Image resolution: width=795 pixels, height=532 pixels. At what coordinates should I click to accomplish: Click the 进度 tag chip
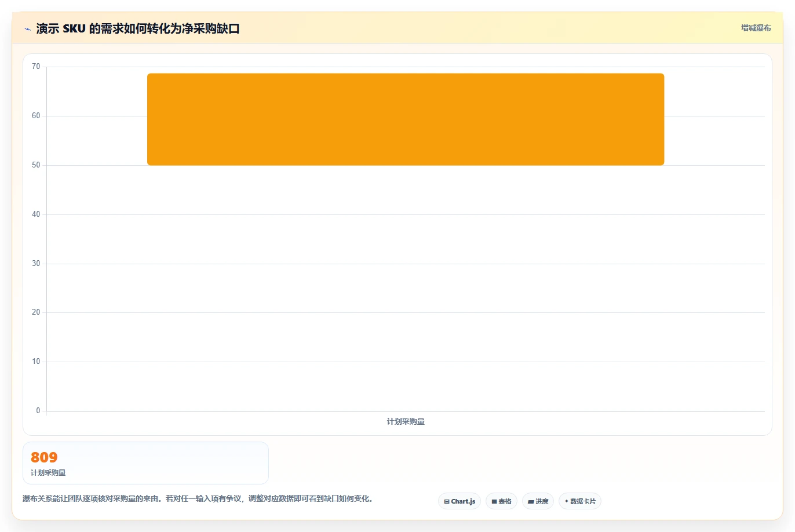538,501
